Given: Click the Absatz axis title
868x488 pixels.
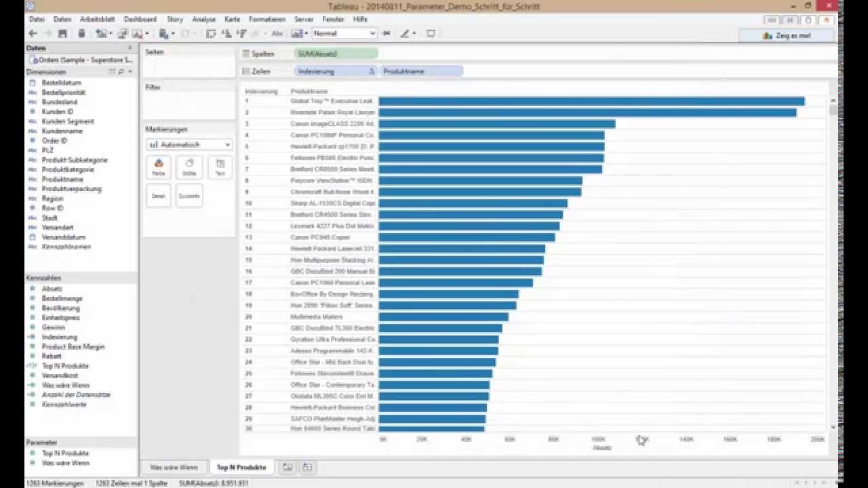Looking at the screenshot, I should [x=601, y=448].
